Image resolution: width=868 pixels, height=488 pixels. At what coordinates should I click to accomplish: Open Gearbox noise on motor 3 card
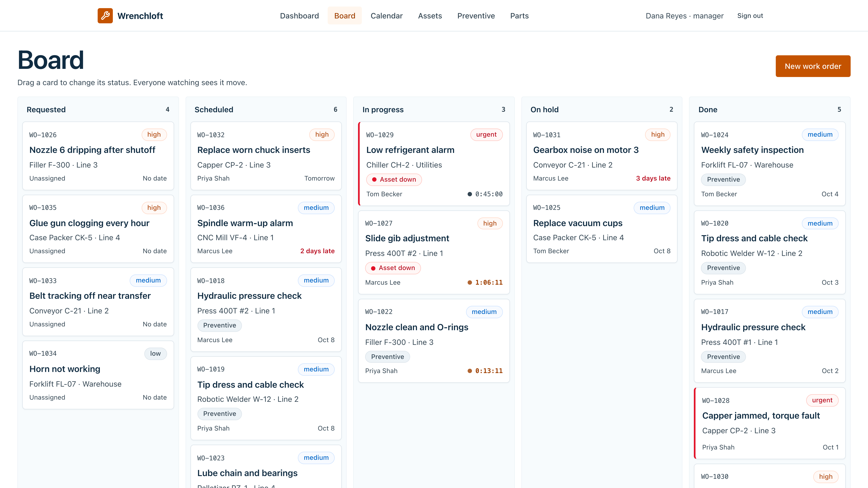point(602,156)
